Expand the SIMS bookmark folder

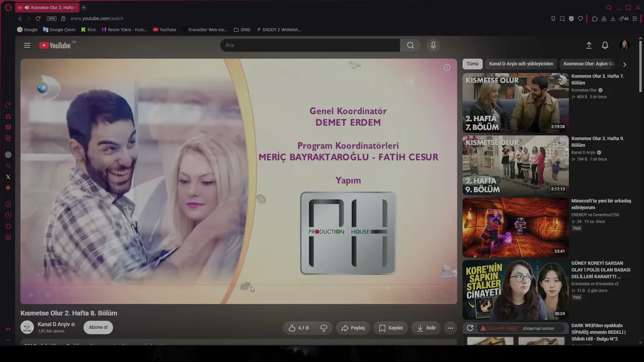pyautogui.click(x=242, y=30)
